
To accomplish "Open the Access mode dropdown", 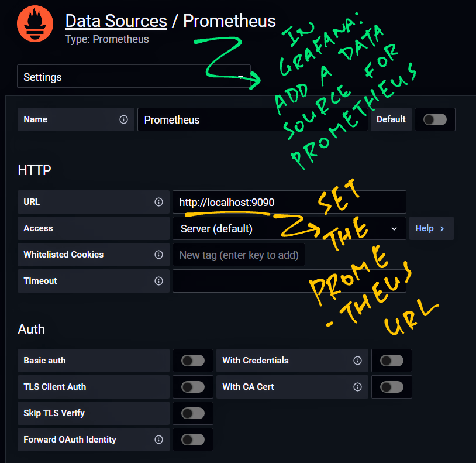I will [x=289, y=228].
